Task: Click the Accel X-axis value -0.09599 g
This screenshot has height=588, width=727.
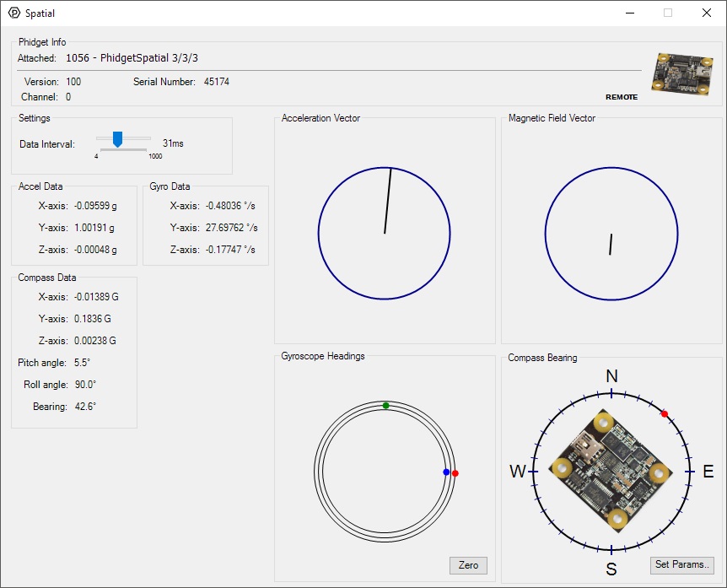Action: pos(95,206)
